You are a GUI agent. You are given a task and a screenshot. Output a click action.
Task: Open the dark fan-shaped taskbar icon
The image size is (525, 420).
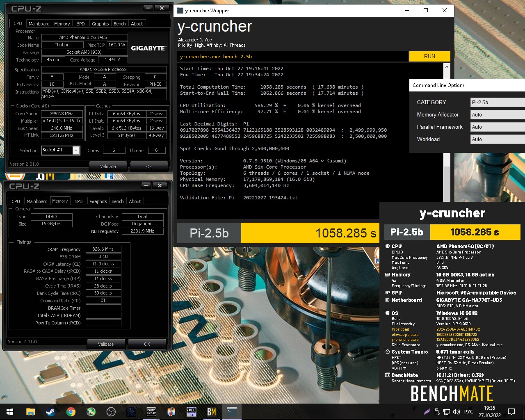[131, 412]
